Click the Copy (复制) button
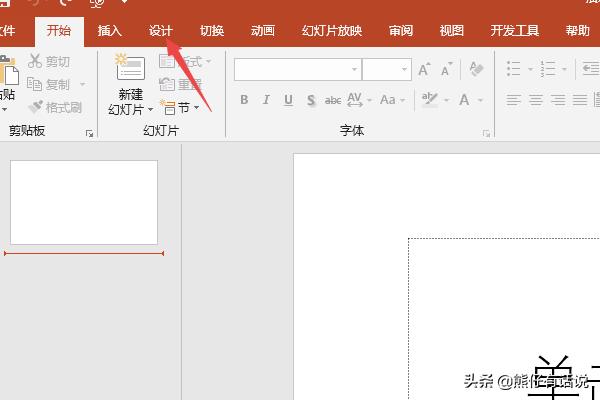600x400 pixels. point(50,85)
